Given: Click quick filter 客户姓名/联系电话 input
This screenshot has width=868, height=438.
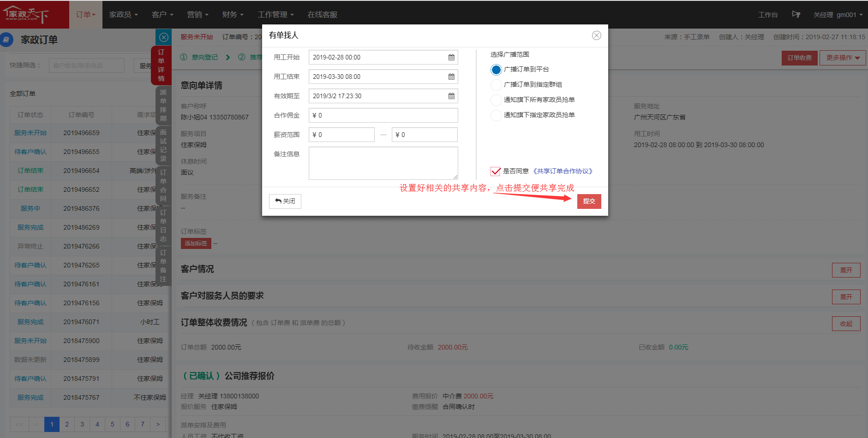Looking at the screenshot, I should tap(87, 65).
